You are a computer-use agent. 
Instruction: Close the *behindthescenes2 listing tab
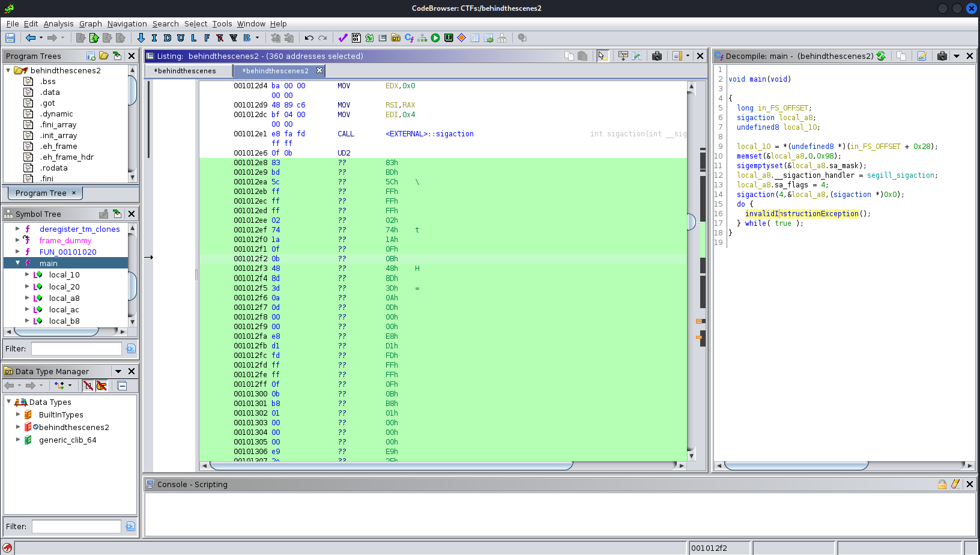[x=319, y=70]
